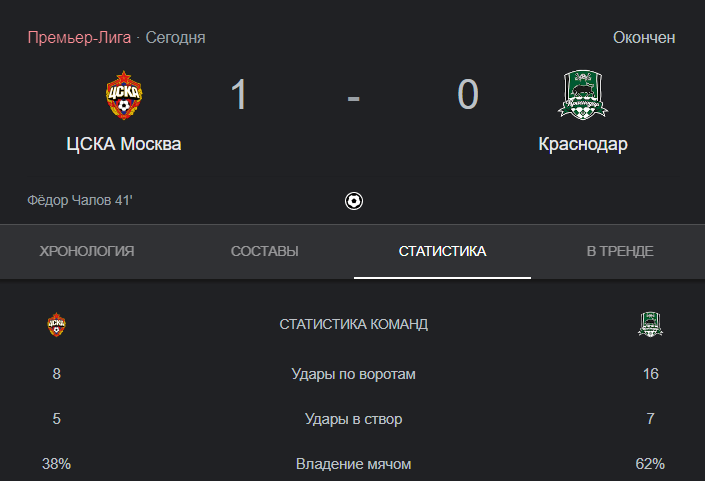Screen dimensions: 705x481
Task: Click CSKA's score digit 1
Action: point(239,94)
